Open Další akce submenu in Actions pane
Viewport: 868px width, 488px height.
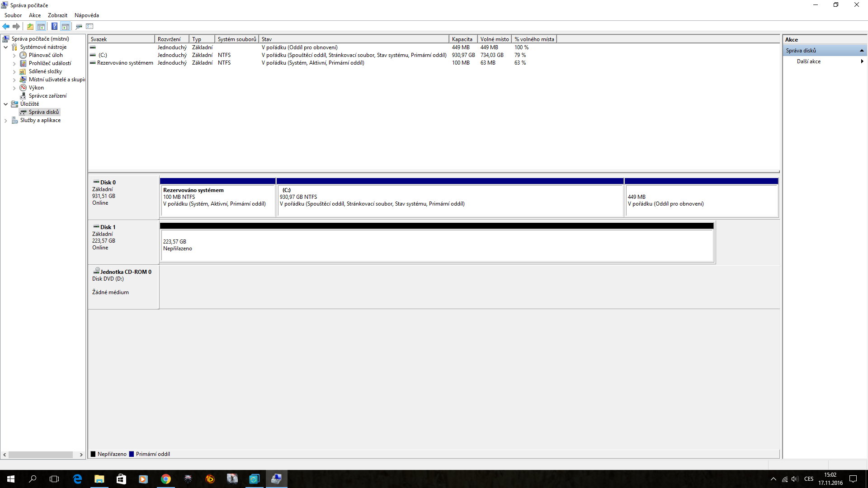pyautogui.click(x=809, y=61)
